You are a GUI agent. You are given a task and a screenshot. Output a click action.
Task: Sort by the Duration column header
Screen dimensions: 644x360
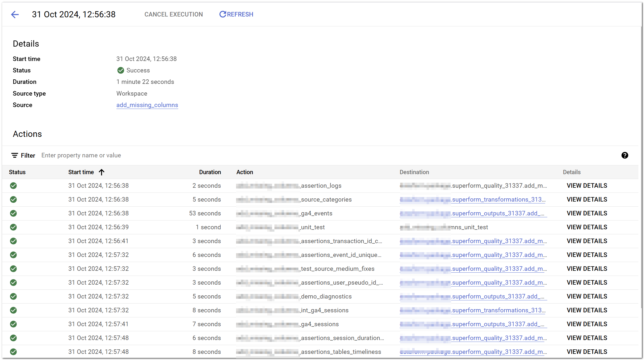(210, 172)
